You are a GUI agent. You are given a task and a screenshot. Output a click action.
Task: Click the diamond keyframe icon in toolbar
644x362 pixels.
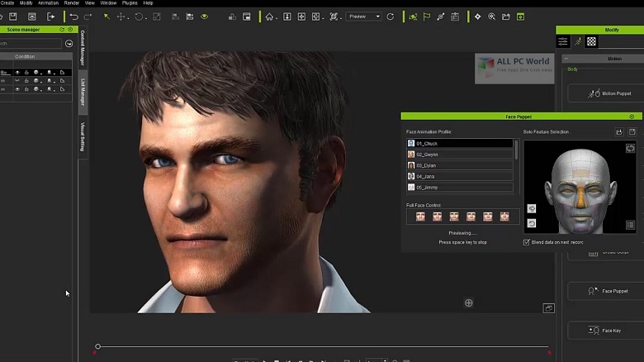pyautogui.click(x=477, y=17)
